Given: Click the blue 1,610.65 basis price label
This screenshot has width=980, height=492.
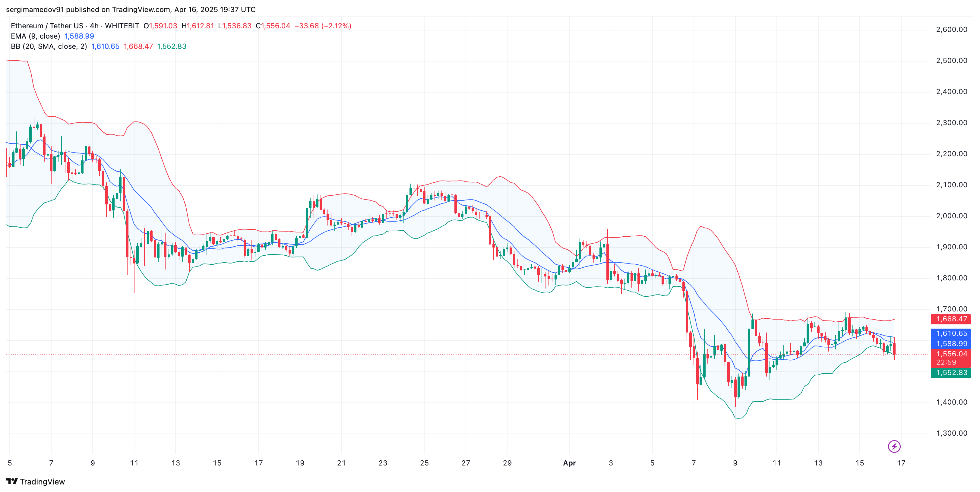Looking at the screenshot, I should click(x=951, y=333).
